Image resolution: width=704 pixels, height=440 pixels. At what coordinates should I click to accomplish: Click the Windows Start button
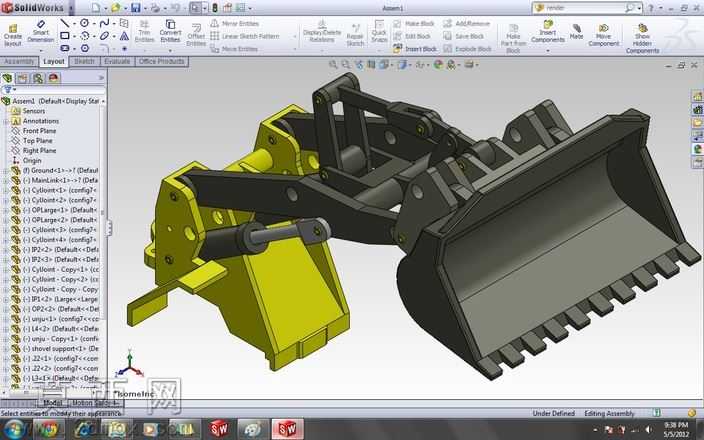tap(14, 429)
